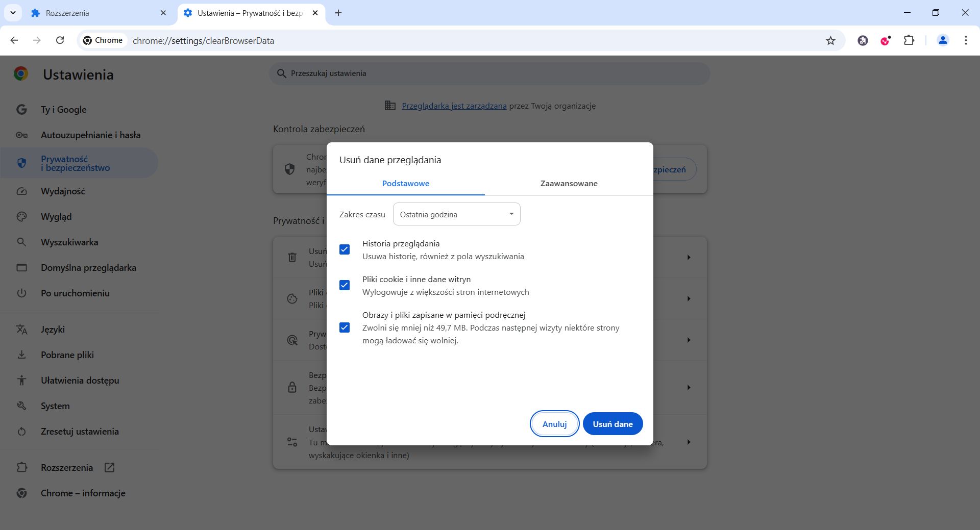The height and width of the screenshot is (530, 980).
Task: Uncheck Historia przeglądania
Action: pos(345,249)
